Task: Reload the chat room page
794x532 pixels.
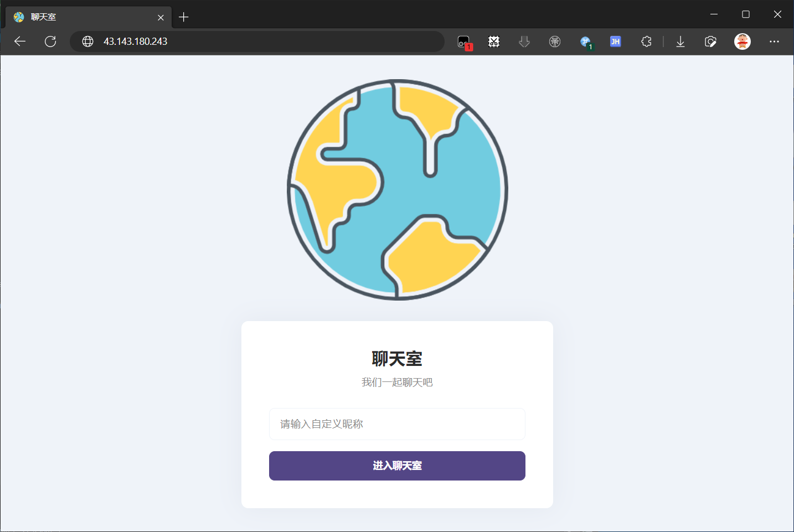Action: (x=50, y=41)
